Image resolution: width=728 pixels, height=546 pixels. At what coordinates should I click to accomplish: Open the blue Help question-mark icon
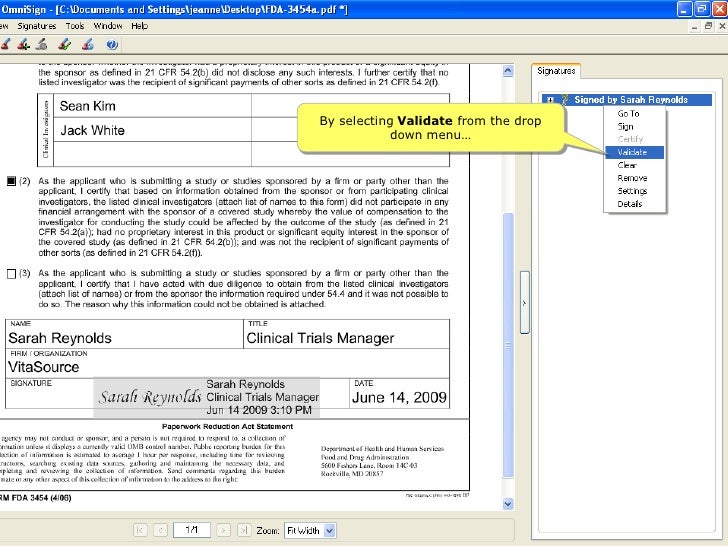(x=112, y=45)
